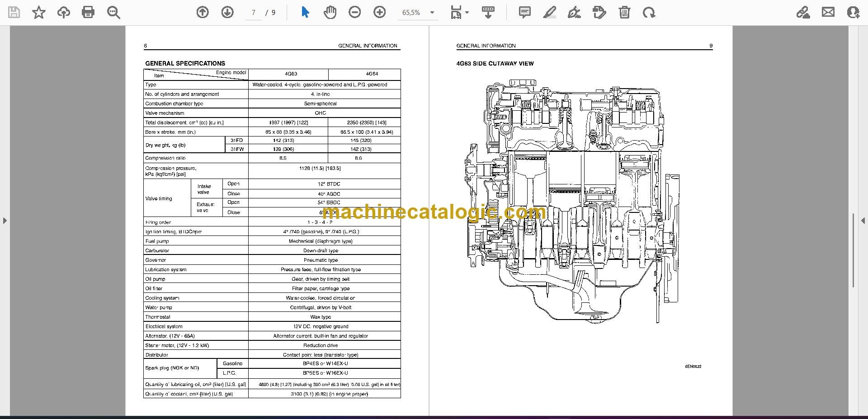Click the share link icon
The image size is (868, 419).
(803, 13)
